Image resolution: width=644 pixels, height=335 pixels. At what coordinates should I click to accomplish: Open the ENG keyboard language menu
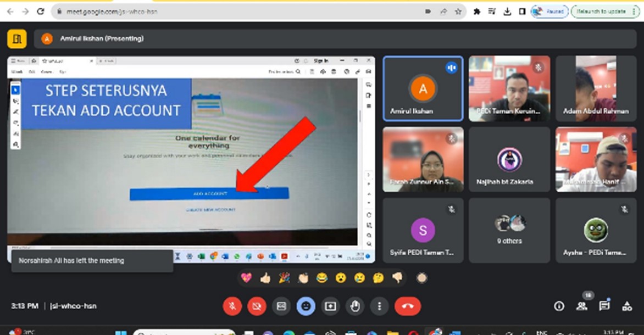pos(542,332)
